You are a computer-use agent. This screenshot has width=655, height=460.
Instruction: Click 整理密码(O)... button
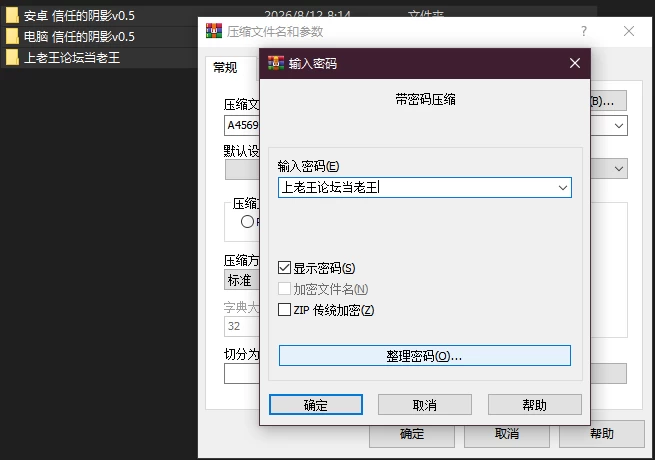(424, 356)
